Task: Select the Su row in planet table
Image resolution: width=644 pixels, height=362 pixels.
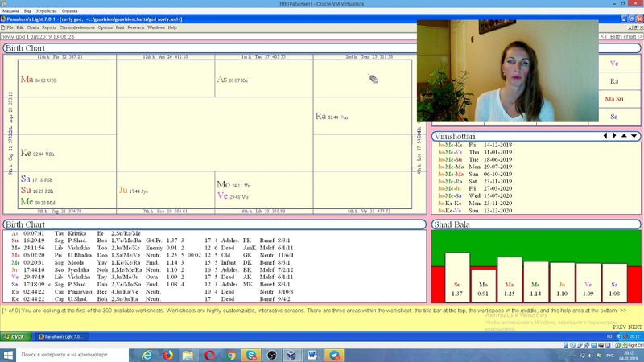Action: [x=152, y=241]
